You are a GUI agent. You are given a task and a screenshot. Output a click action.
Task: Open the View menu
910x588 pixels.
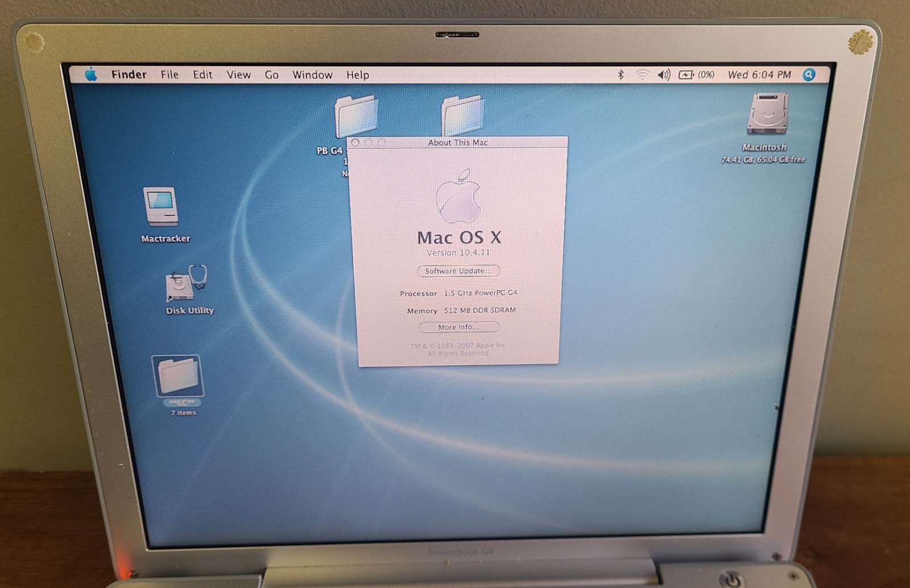[239, 74]
